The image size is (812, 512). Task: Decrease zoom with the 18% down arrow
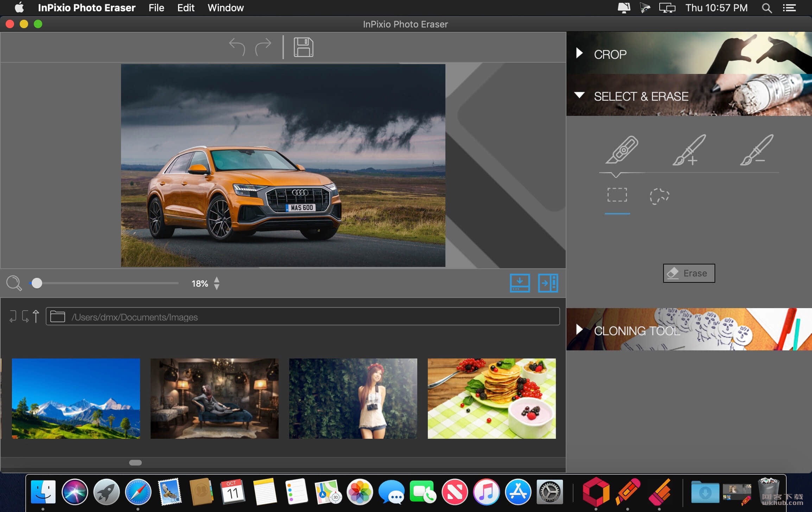click(217, 287)
